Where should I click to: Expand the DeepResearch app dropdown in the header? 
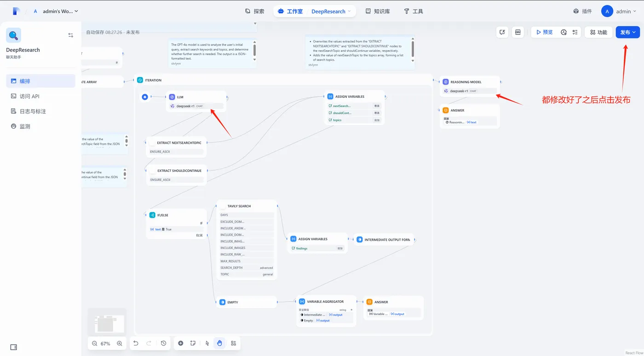tap(331, 11)
